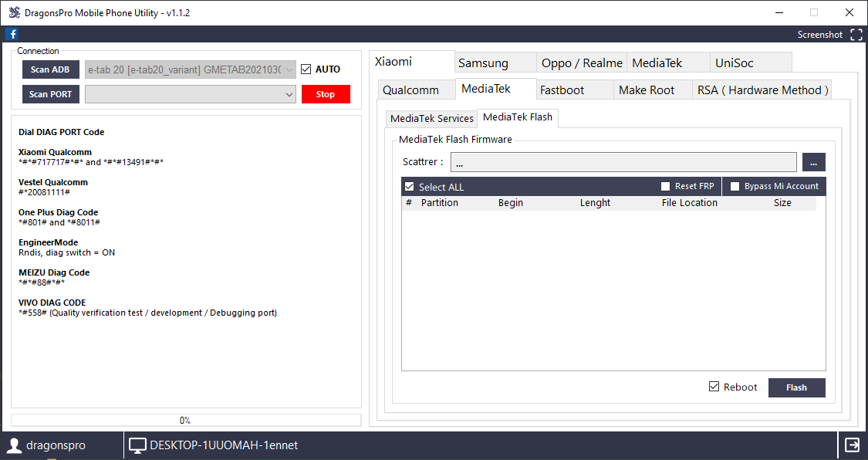Click the Scattrer file path field
This screenshot has width=868, height=460.
(623, 162)
